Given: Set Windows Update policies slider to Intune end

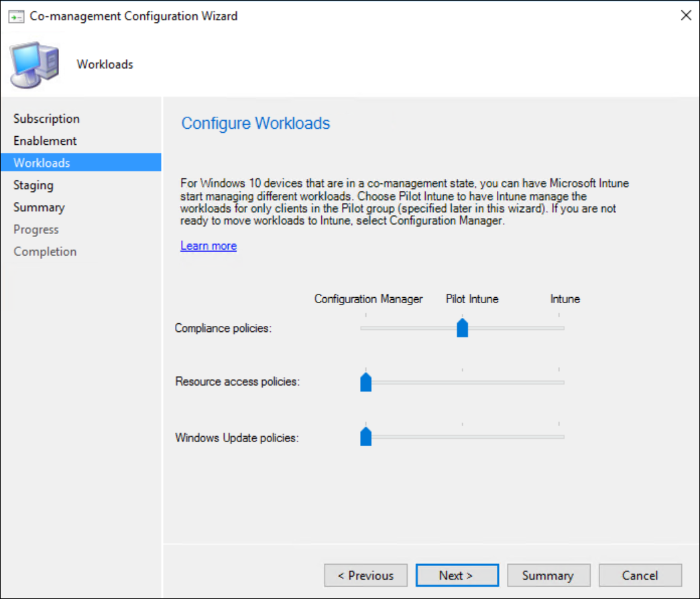Looking at the screenshot, I should [x=559, y=437].
